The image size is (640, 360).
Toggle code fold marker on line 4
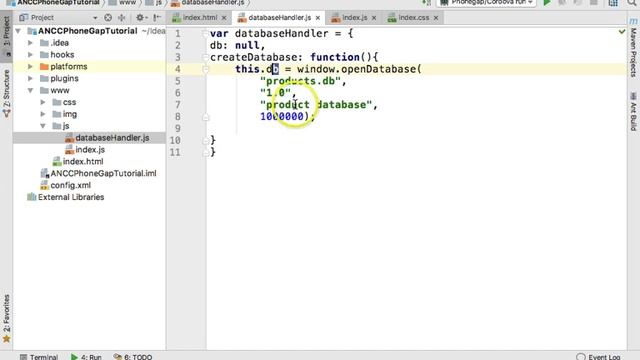click(206, 69)
